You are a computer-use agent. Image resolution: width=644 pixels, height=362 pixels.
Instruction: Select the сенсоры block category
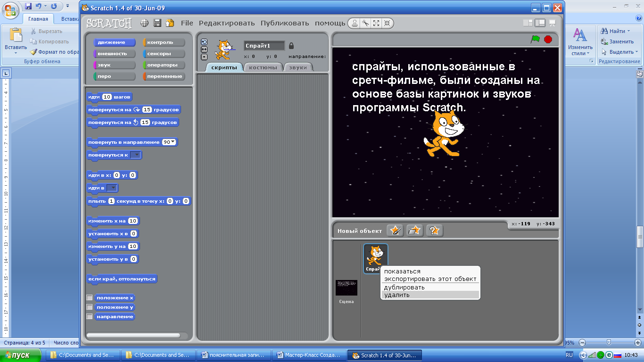pyautogui.click(x=164, y=54)
